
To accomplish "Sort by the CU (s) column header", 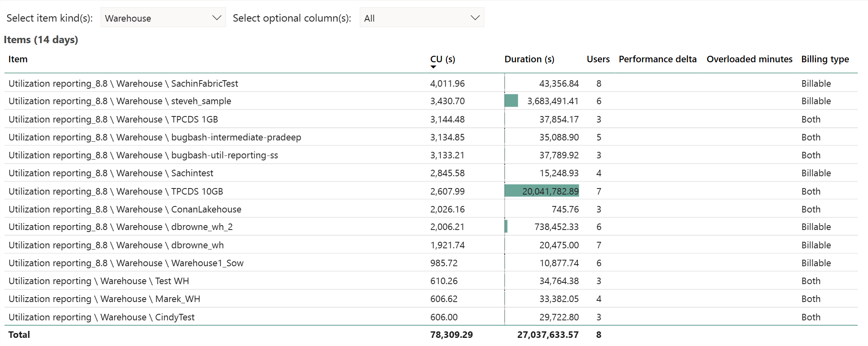I will pyautogui.click(x=443, y=59).
